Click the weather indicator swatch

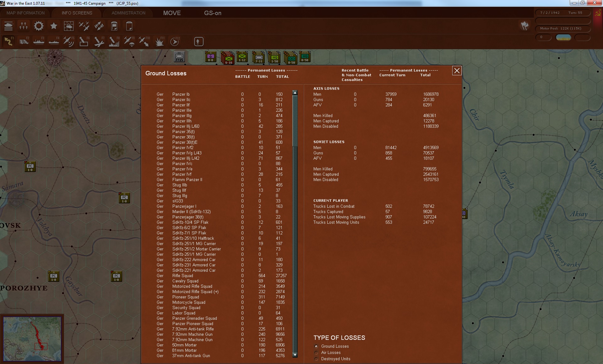tap(563, 37)
